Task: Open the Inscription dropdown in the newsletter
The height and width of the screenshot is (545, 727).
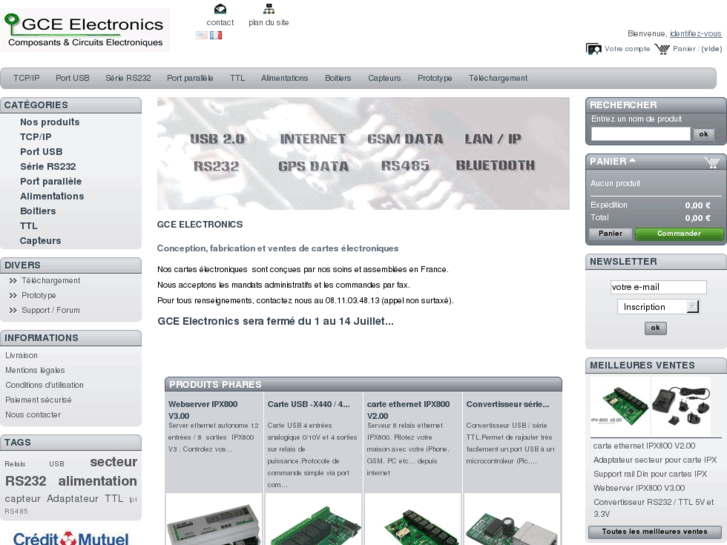Action: pyautogui.click(x=658, y=307)
